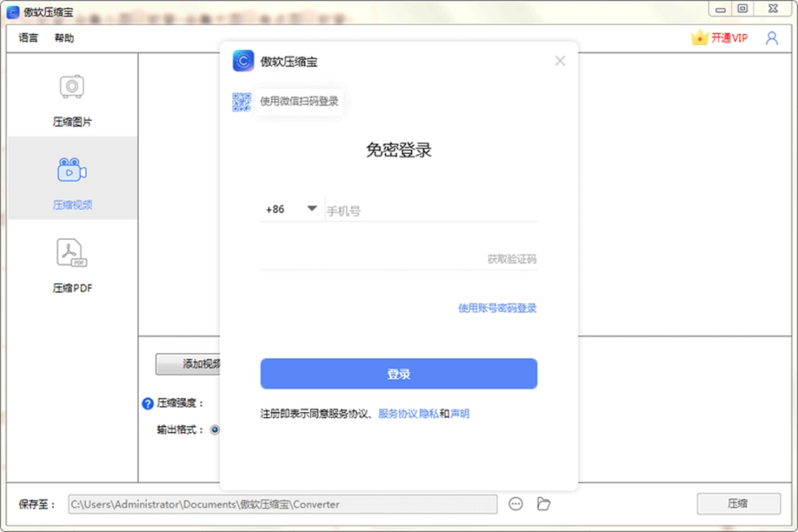
Task: Open the 压缩PDF tool
Action: coord(72,253)
